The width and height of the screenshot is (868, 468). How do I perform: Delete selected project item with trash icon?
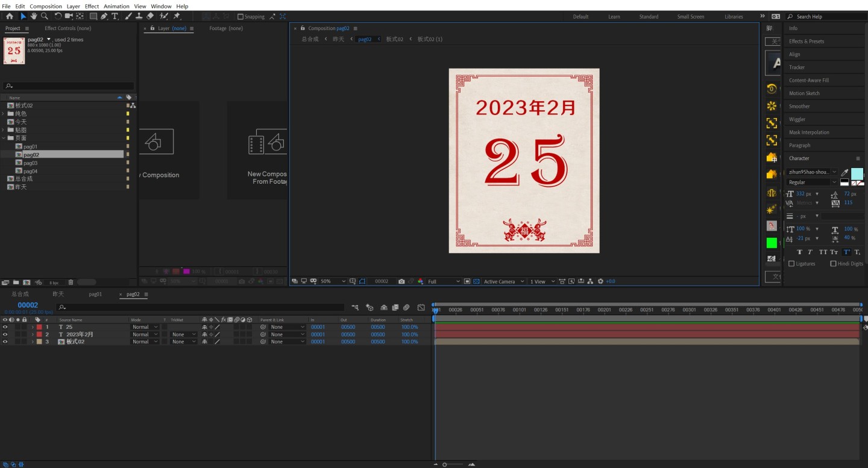click(71, 282)
